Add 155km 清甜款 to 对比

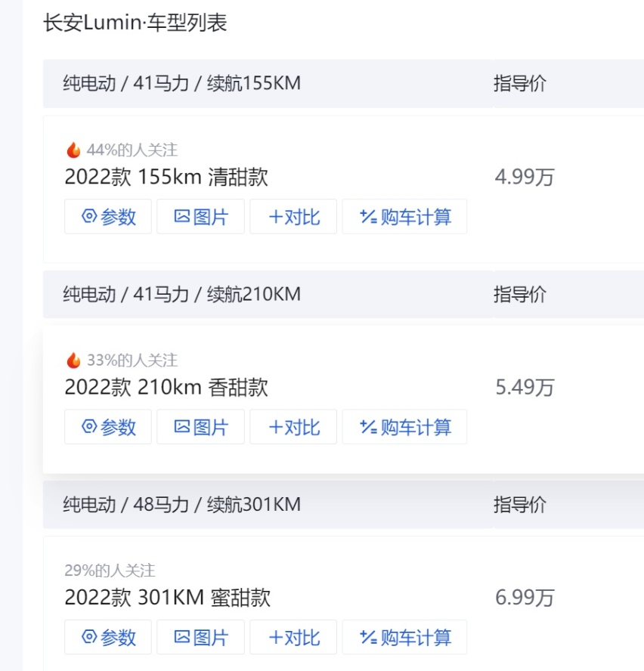click(x=293, y=217)
